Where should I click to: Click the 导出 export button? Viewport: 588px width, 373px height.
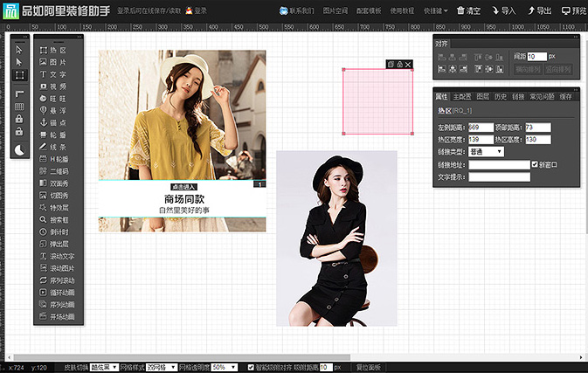[x=539, y=10]
